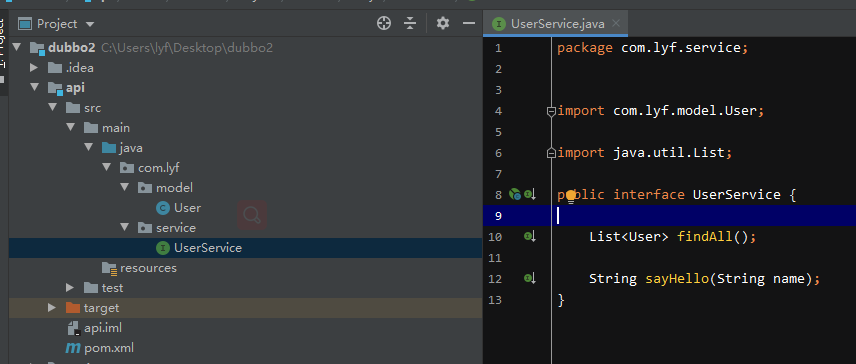Click the UserService interface icon in tree
856x364 pixels.
[x=163, y=248]
